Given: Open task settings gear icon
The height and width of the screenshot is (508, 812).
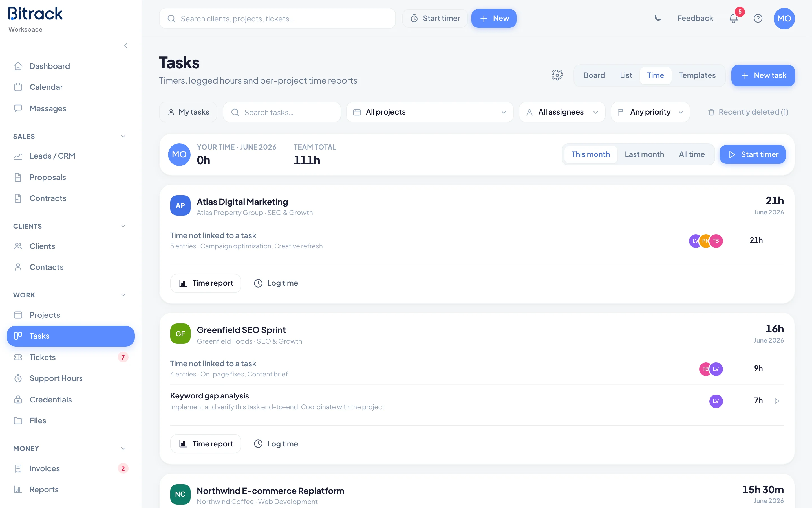Looking at the screenshot, I should (557, 75).
